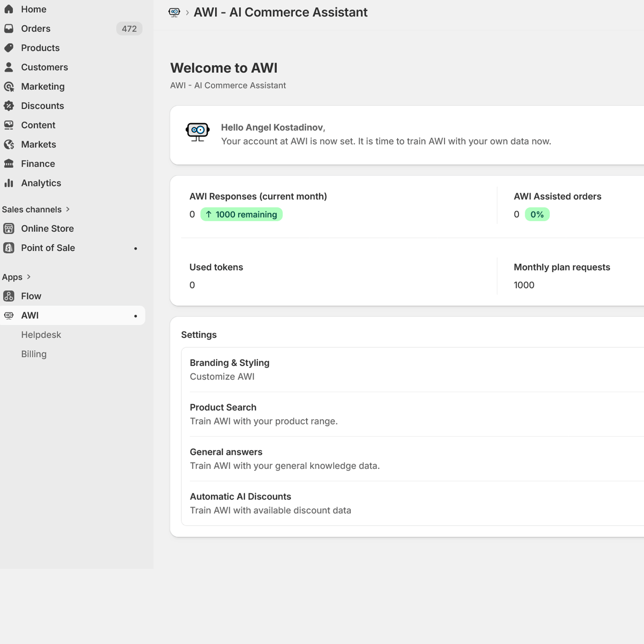The height and width of the screenshot is (644, 644).
Task: Click the Analytics bar chart icon
Action: (x=9, y=183)
